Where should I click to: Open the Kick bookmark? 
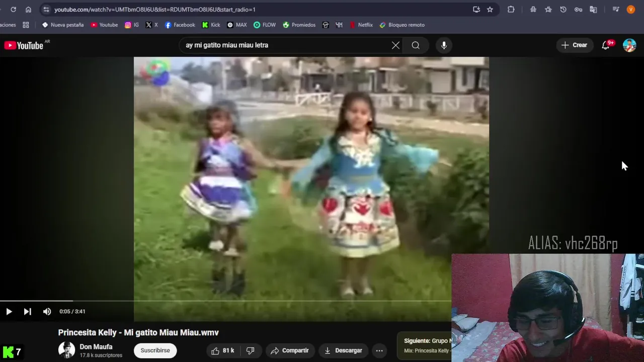[211, 25]
